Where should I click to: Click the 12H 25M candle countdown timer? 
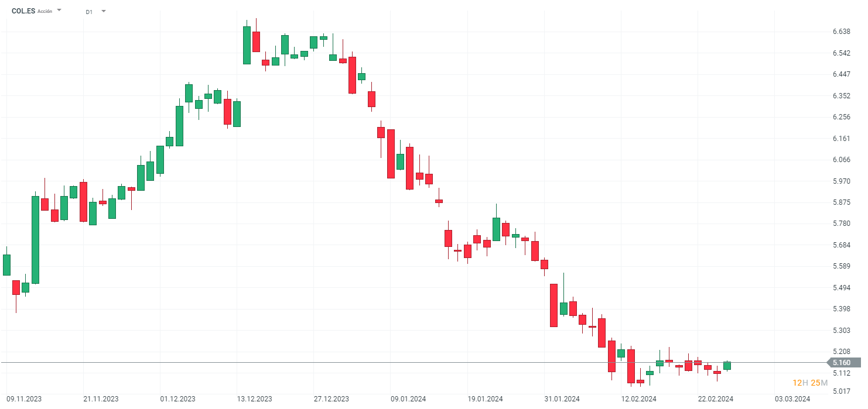coord(810,383)
